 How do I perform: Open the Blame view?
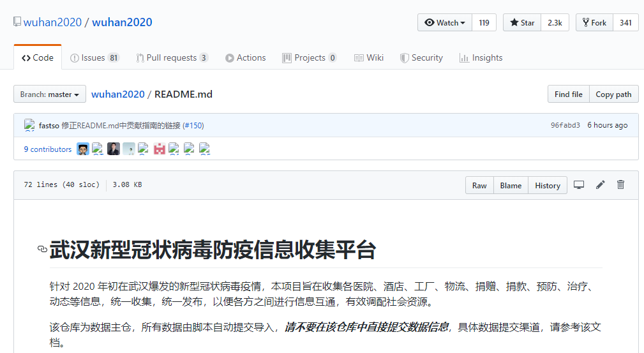point(511,185)
